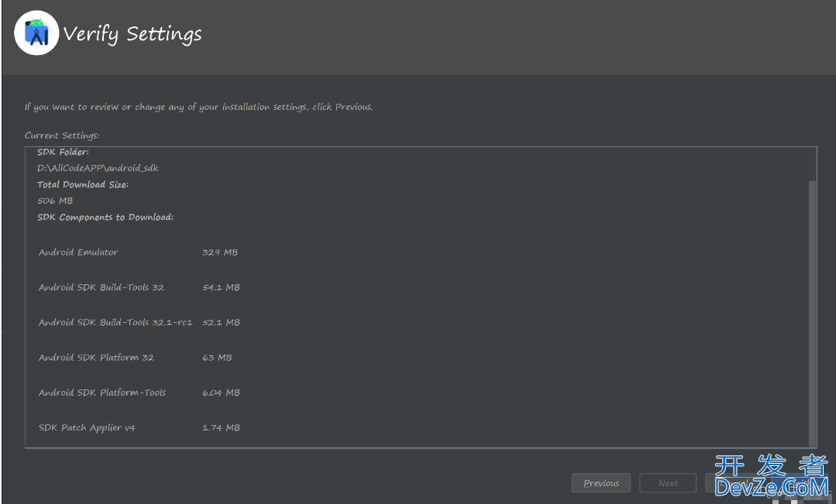Select the SDK Folder label
The height and width of the screenshot is (504, 836).
(63, 152)
